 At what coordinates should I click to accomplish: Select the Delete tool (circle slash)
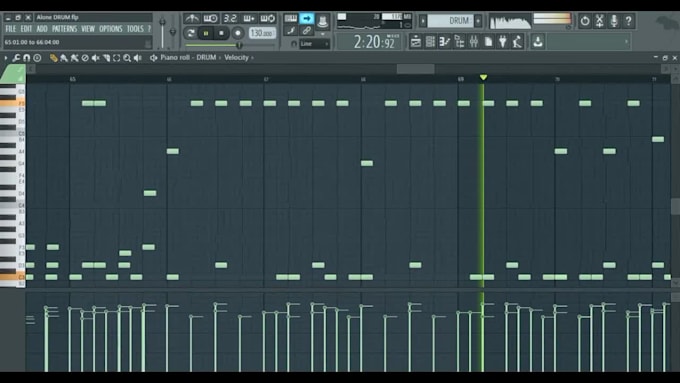click(85, 58)
